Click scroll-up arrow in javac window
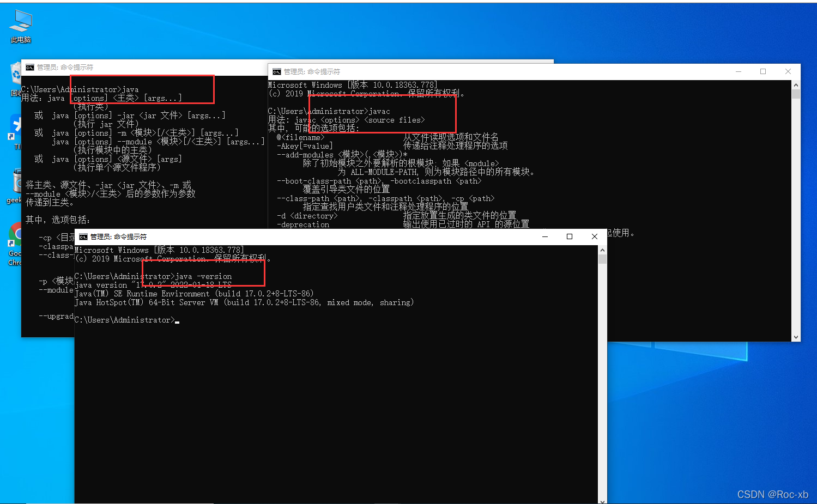This screenshot has width=817, height=504. [x=796, y=85]
